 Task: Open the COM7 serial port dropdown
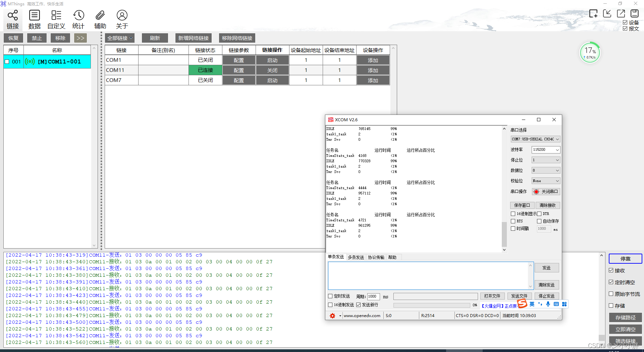pyautogui.click(x=536, y=139)
